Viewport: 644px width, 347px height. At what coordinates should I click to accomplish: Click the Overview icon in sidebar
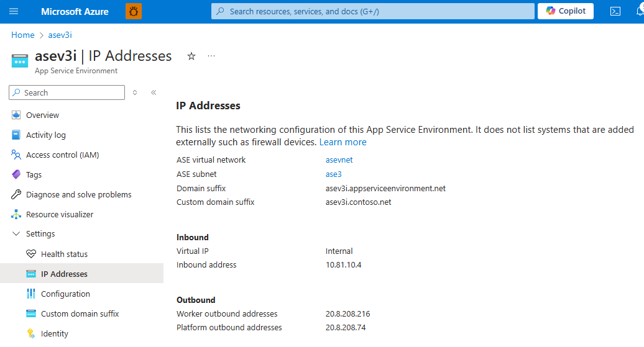point(16,115)
